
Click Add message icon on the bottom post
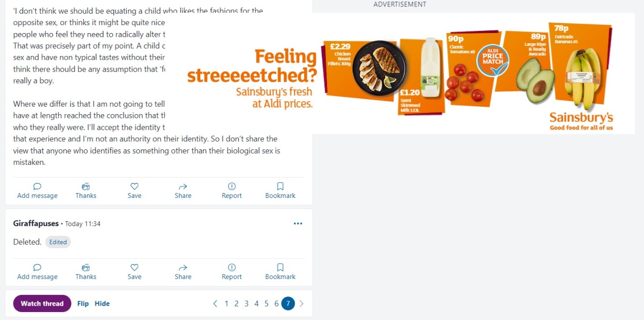click(37, 267)
